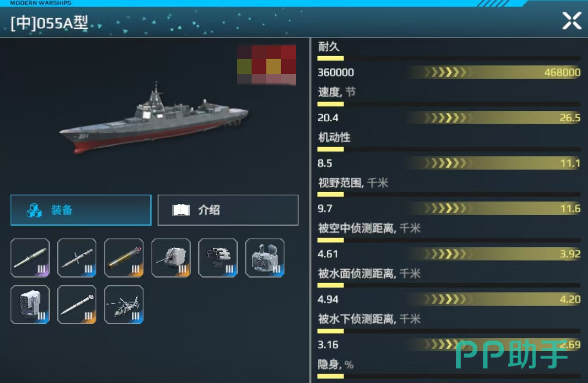The image size is (588, 383).
Task: Close the 055A型 ship details panel
Action: tap(572, 21)
